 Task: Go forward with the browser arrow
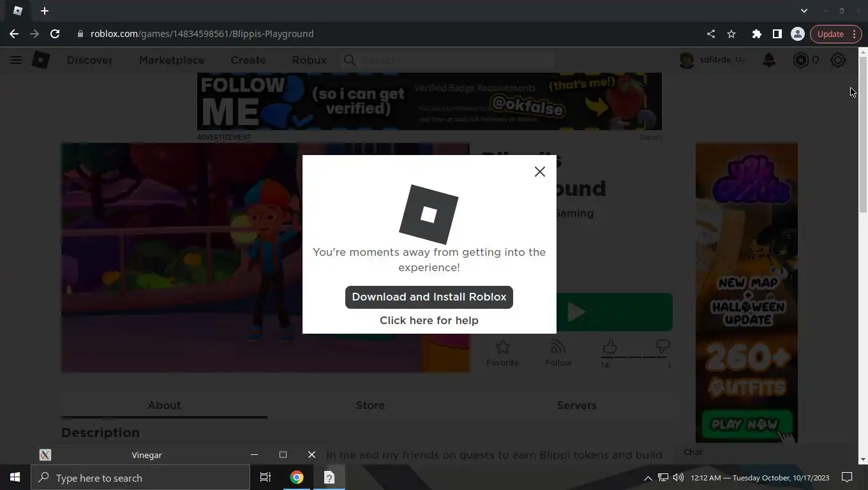point(34,34)
